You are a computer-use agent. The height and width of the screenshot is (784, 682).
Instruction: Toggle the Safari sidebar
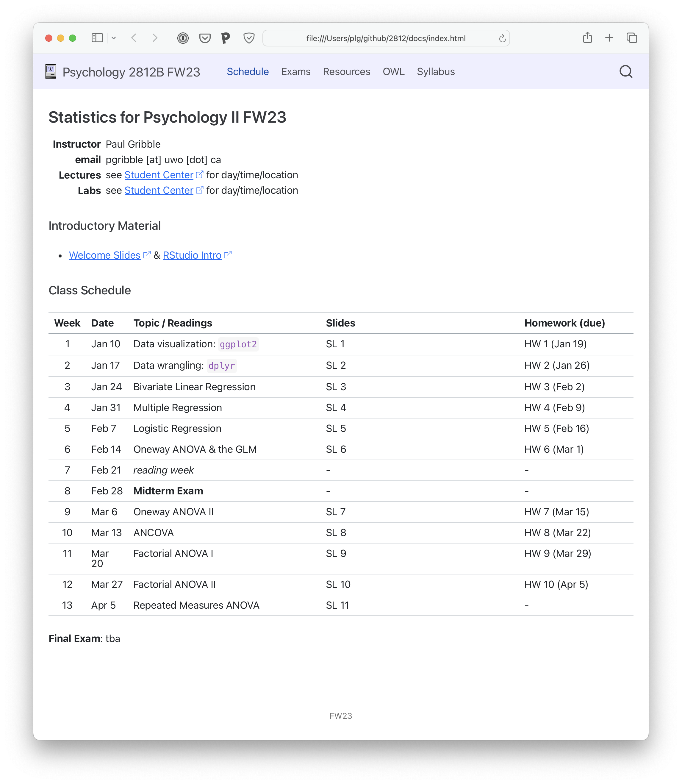(x=97, y=38)
